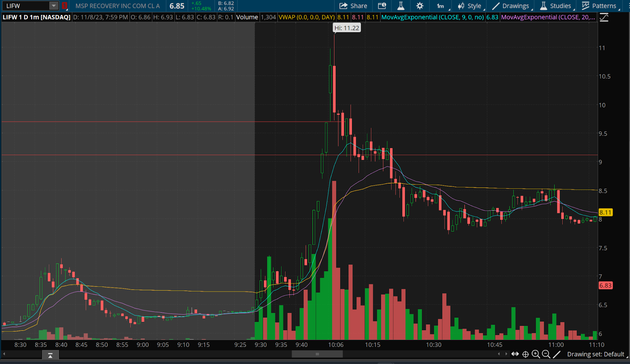
Task: Click the 1,304 volume value in header
Action: tap(269, 17)
